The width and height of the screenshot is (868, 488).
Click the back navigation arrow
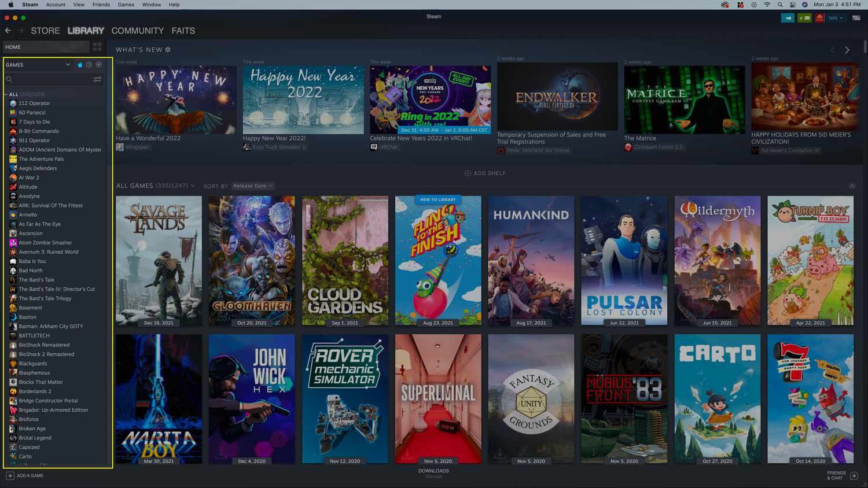(x=8, y=31)
